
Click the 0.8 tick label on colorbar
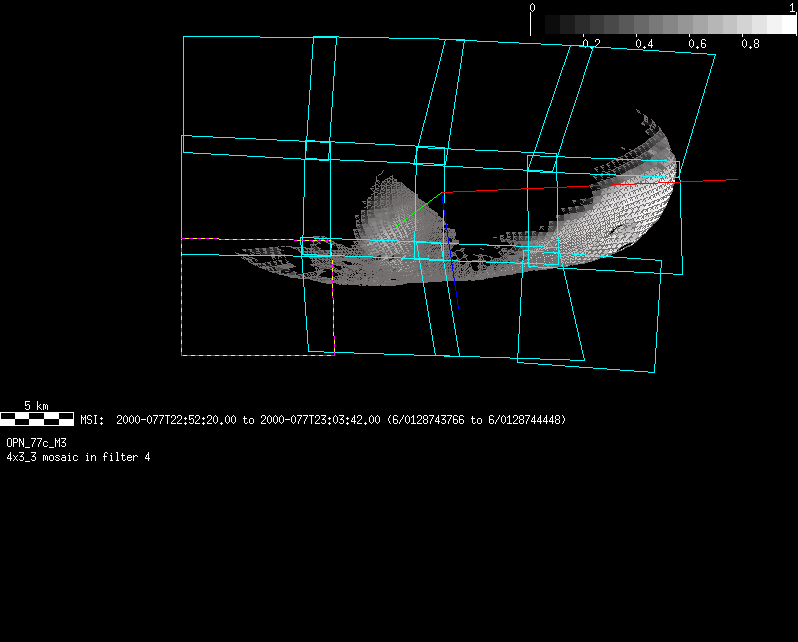(x=750, y=45)
